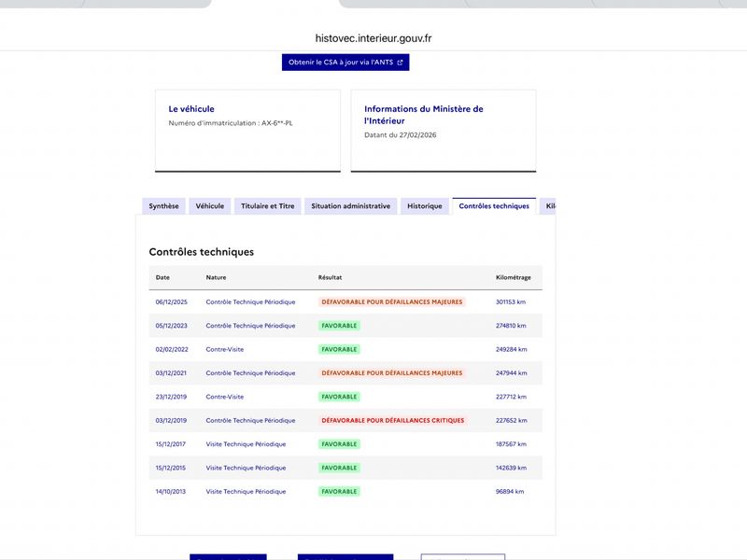Click the Date column header

point(162,277)
